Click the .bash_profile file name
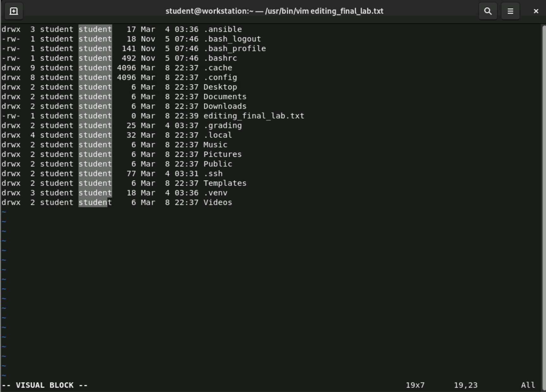The image size is (546, 392). pyautogui.click(x=235, y=49)
